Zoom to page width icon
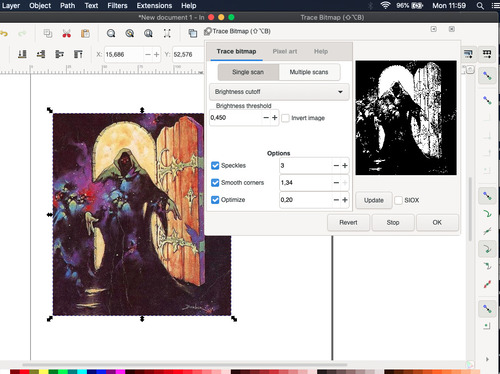 167,33
